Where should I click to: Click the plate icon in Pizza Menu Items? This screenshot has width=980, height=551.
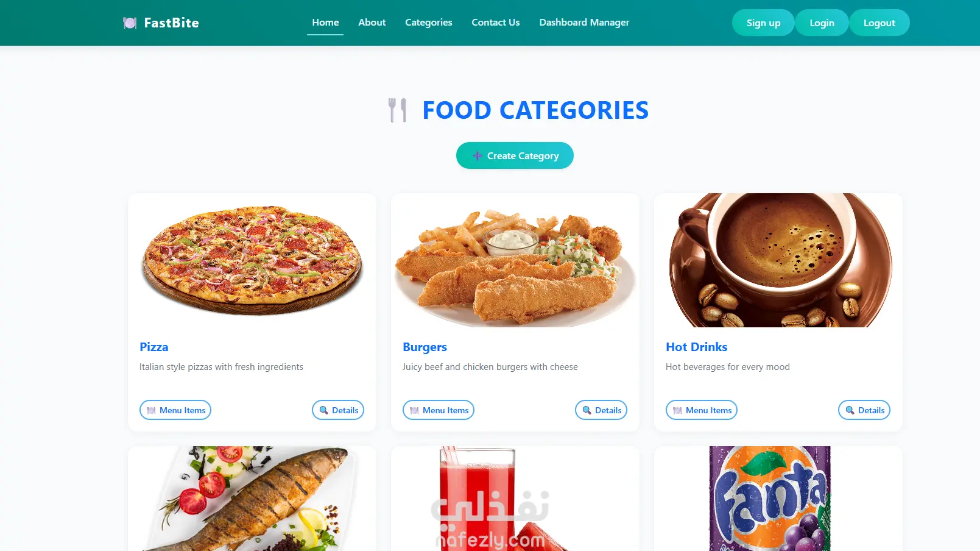[151, 411]
